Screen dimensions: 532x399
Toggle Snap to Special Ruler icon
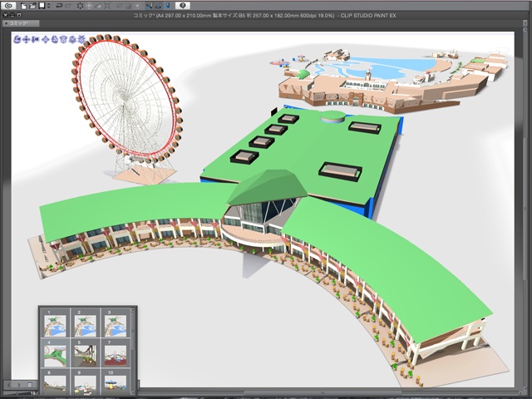pos(158,6)
